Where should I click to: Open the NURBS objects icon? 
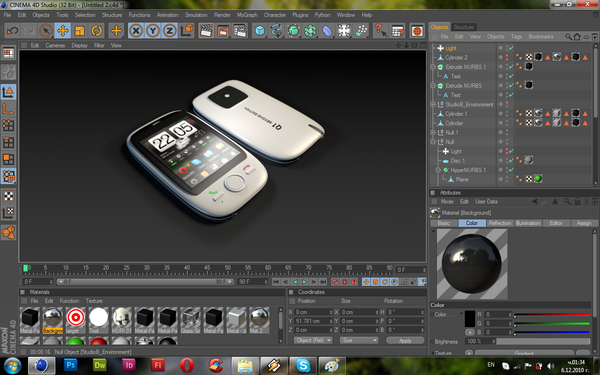[x=293, y=31]
